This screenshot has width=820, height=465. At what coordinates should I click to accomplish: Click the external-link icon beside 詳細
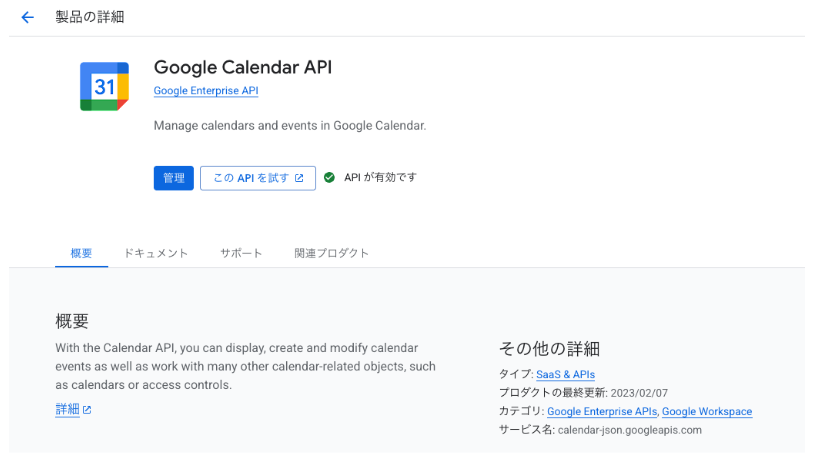point(87,410)
